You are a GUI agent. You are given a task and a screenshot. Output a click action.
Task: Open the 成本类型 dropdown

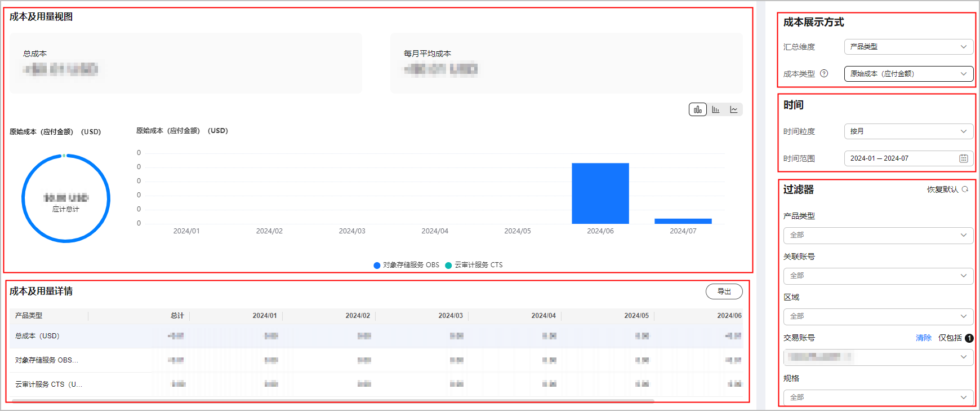908,74
